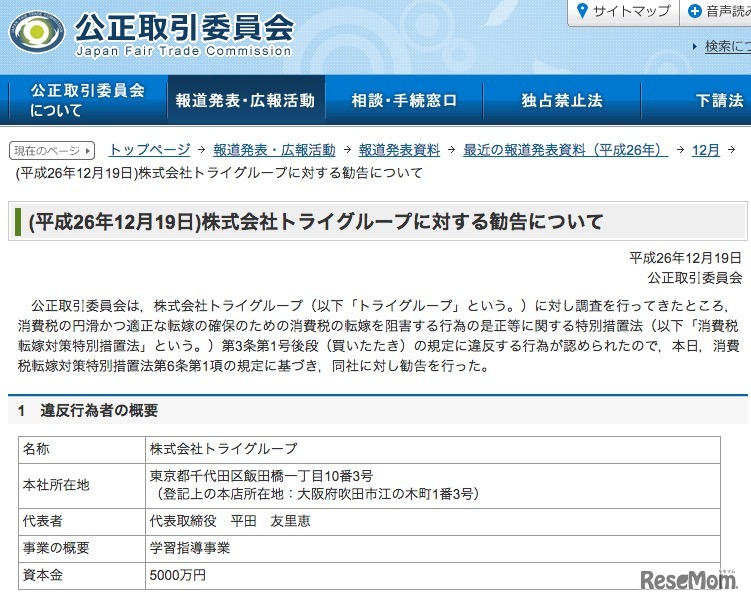
Task: Click the JFTC circular logo emblem
Action: (37, 31)
